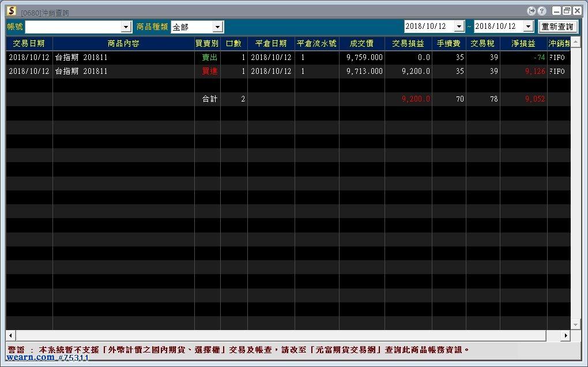Open the start date picker dropdown
Image resolution: width=588 pixels, height=367 pixels.
[x=459, y=27]
